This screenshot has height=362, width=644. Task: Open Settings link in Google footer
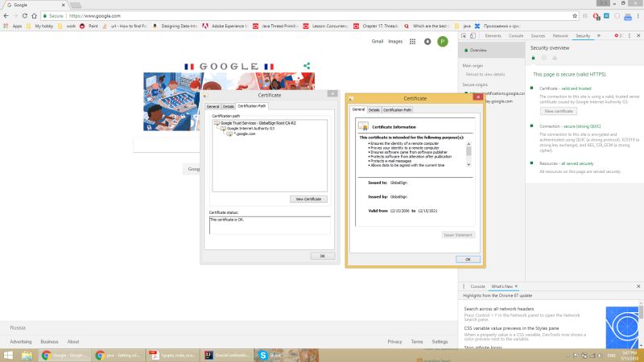point(440,341)
